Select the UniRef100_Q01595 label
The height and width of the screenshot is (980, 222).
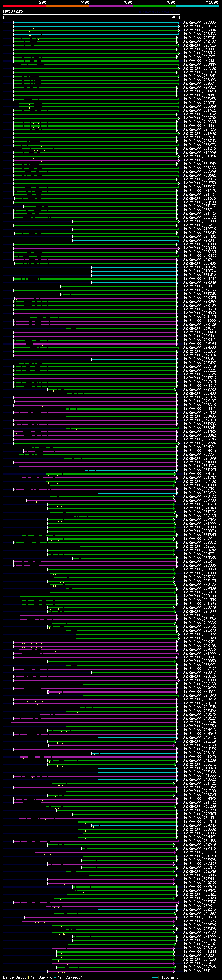(x=199, y=604)
